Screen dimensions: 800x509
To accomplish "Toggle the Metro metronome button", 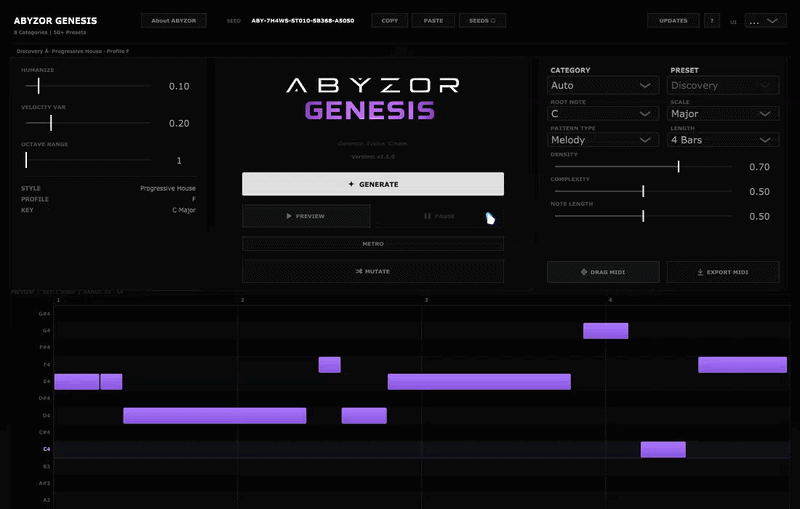I will (x=373, y=244).
